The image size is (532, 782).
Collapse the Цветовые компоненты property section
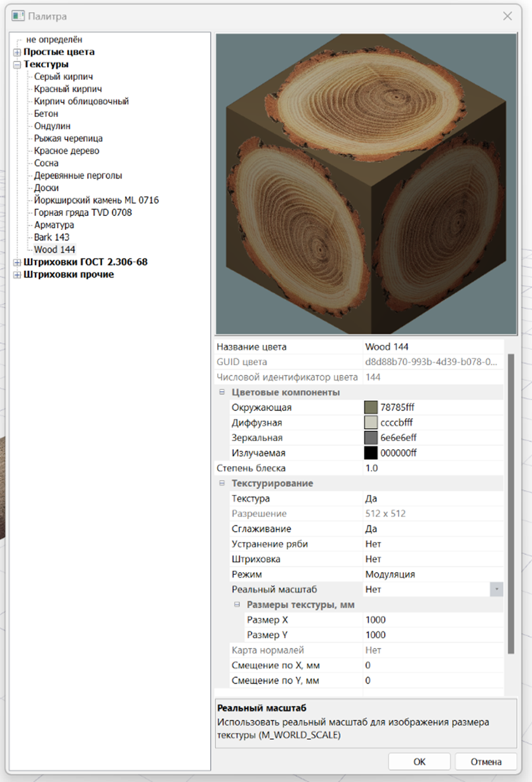click(x=222, y=392)
